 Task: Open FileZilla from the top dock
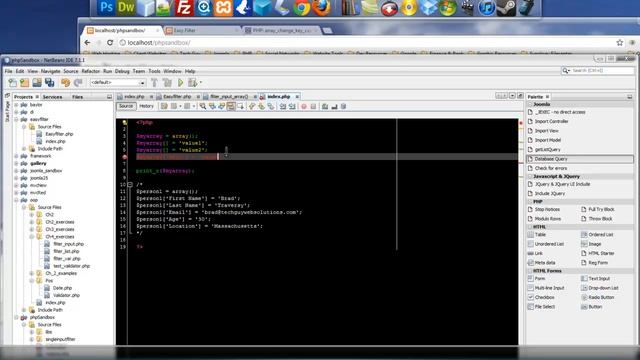[184, 8]
